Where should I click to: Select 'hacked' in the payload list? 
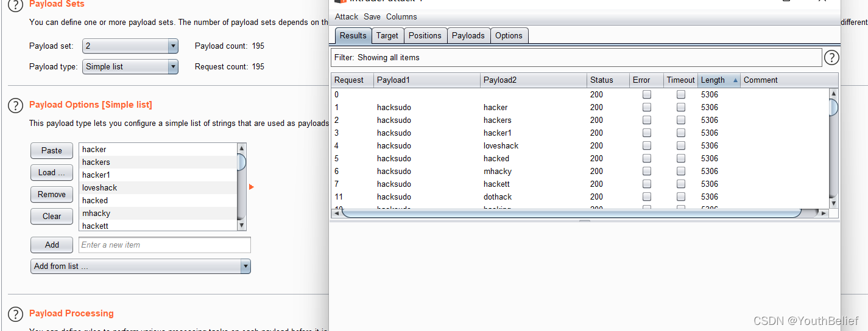click(158, 201)
